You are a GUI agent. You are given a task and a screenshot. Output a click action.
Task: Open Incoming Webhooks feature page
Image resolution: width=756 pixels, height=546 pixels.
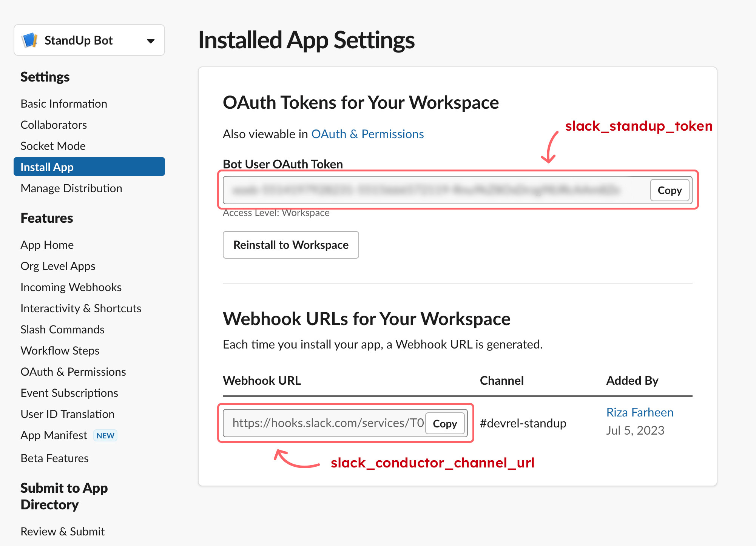71,287
